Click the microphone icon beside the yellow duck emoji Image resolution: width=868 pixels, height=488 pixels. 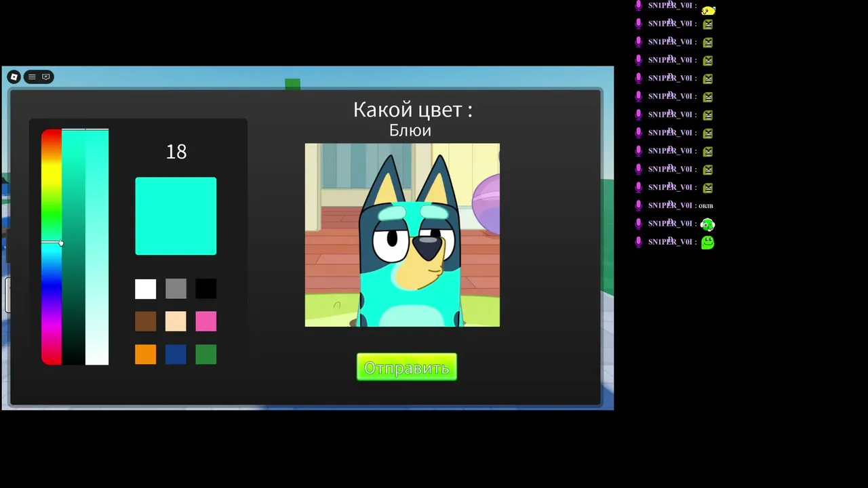[x=638, y=6]
